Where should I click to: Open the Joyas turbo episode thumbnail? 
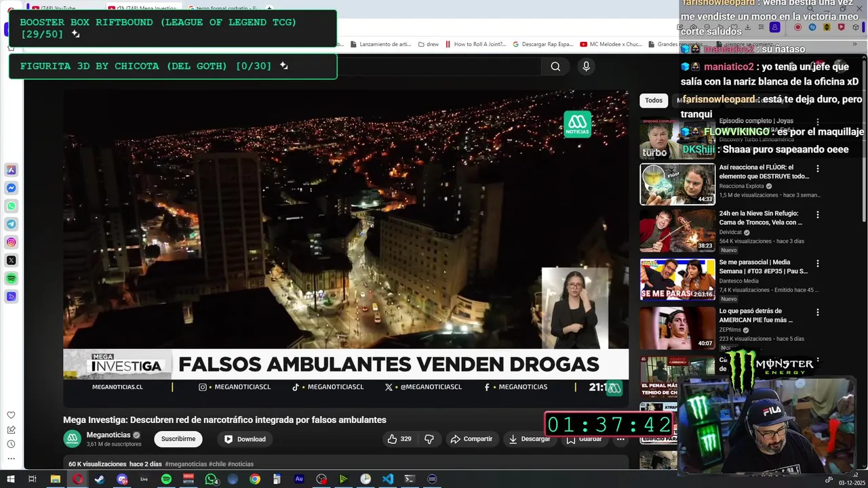click(x=677, y=138)
